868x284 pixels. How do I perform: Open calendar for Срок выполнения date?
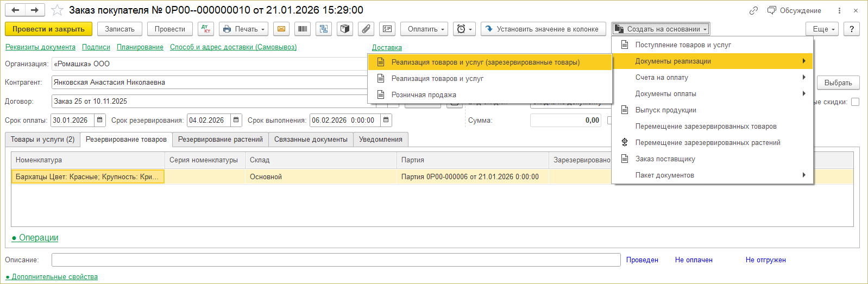tap(386, 120)
